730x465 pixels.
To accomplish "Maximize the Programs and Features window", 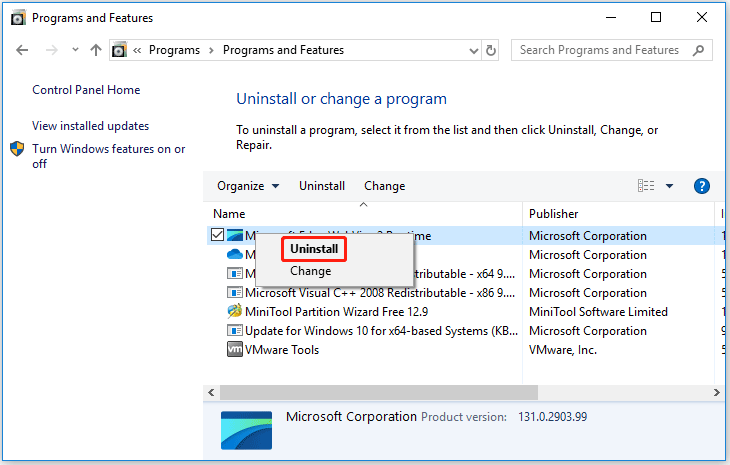I will pos(656,17).
